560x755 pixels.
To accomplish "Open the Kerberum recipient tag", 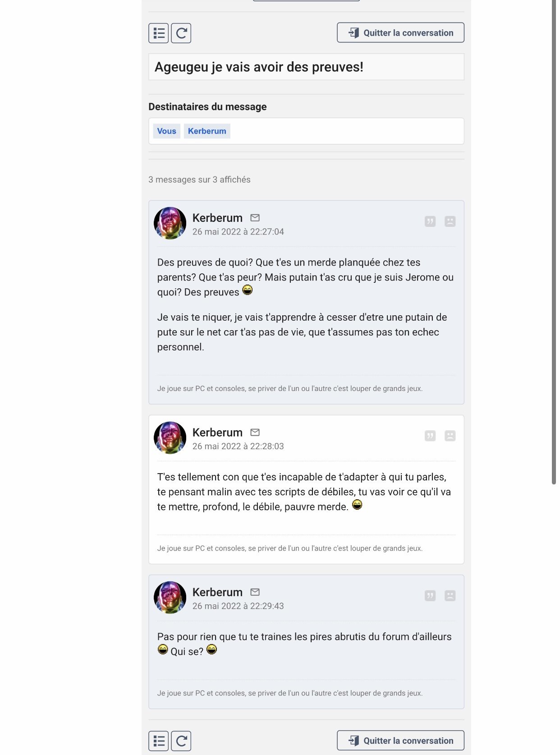I will coord(207,131).
